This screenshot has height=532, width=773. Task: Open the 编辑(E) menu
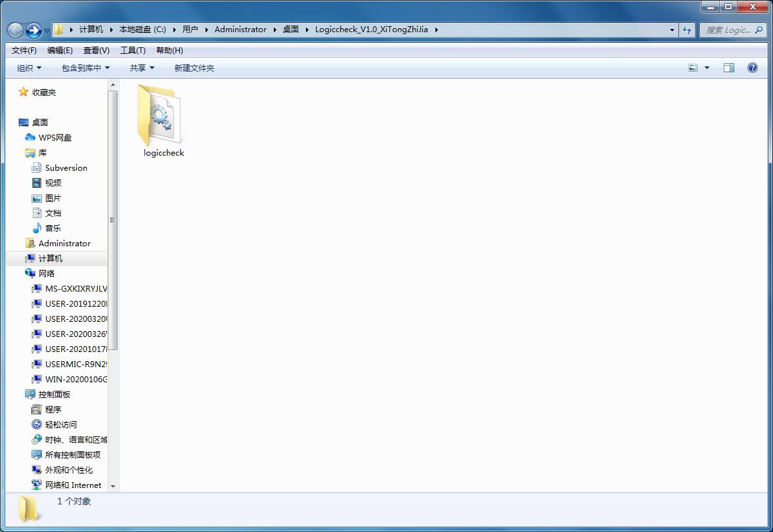(x=60, y=51)
